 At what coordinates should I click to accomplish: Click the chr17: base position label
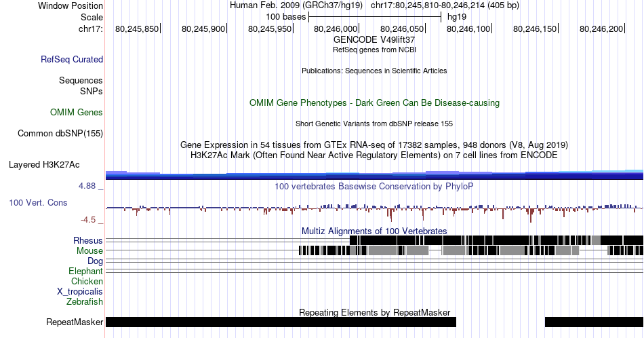(90, 29)
